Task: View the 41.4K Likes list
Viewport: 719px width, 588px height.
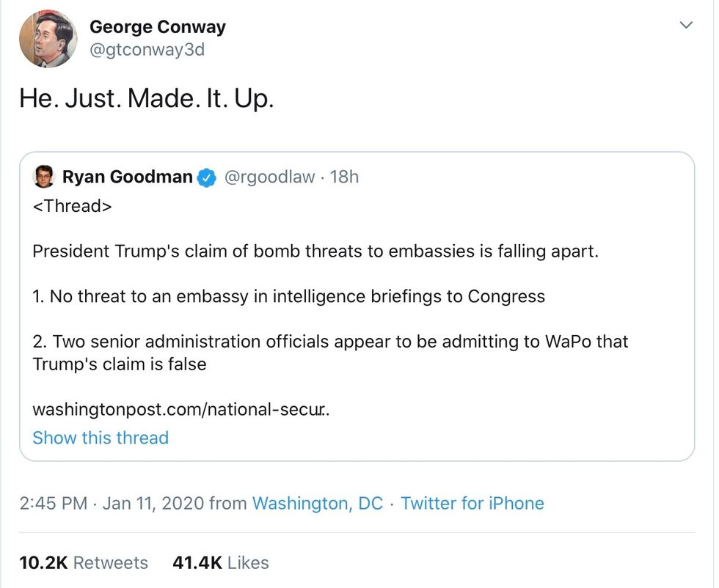Action: point(221,563)
